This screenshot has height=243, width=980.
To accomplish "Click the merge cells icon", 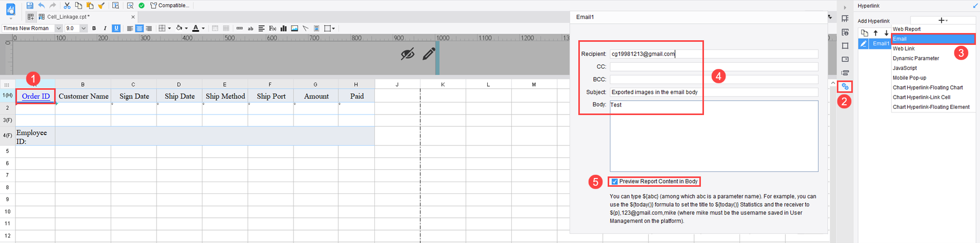I will tap(215, 28).
